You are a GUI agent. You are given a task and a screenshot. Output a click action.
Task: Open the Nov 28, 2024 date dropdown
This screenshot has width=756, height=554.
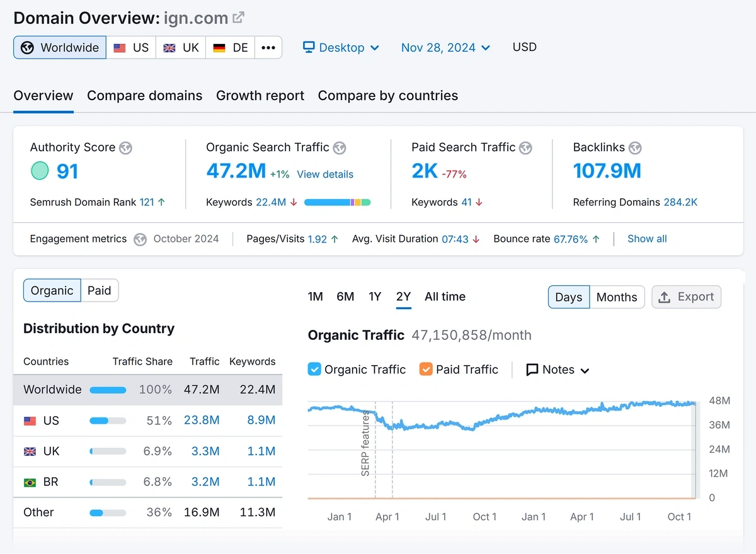coord(445,47)
